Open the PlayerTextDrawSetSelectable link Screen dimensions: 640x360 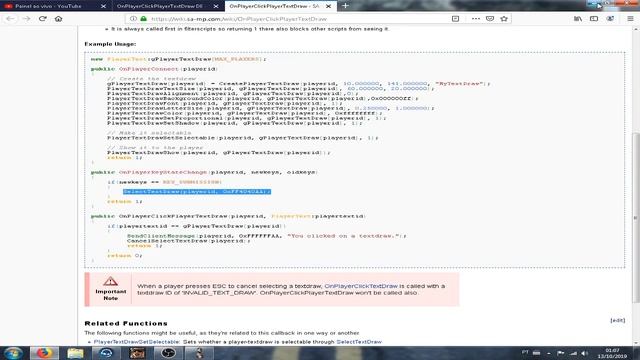136,342
